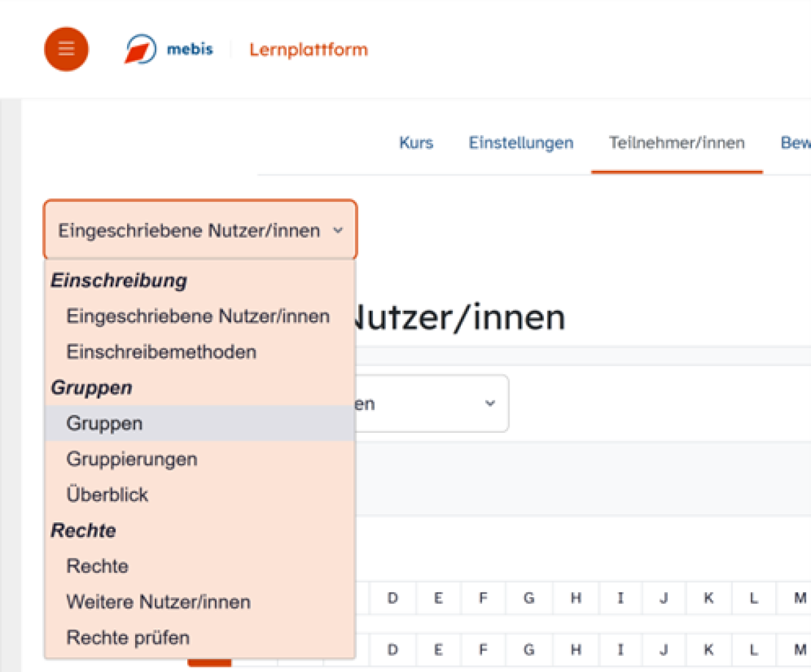
Task: Filter by letter F in bottom row
Action: (x=483, y=650)
